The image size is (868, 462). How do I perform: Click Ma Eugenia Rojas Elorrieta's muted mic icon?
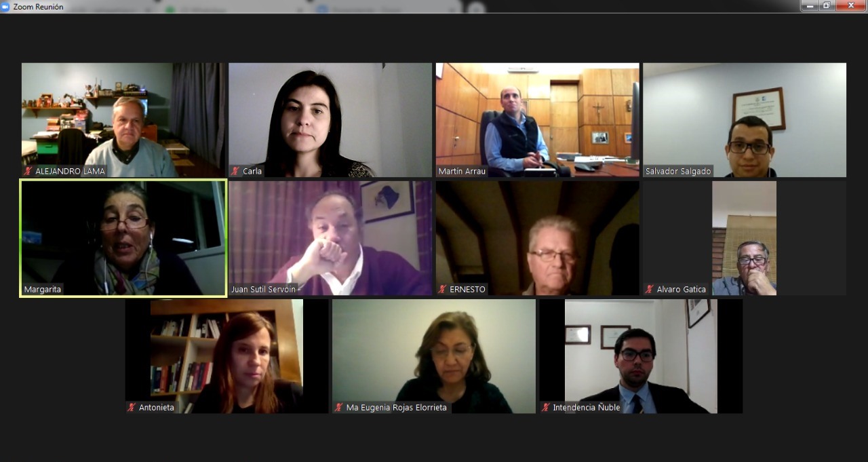(x=339, y=408)
